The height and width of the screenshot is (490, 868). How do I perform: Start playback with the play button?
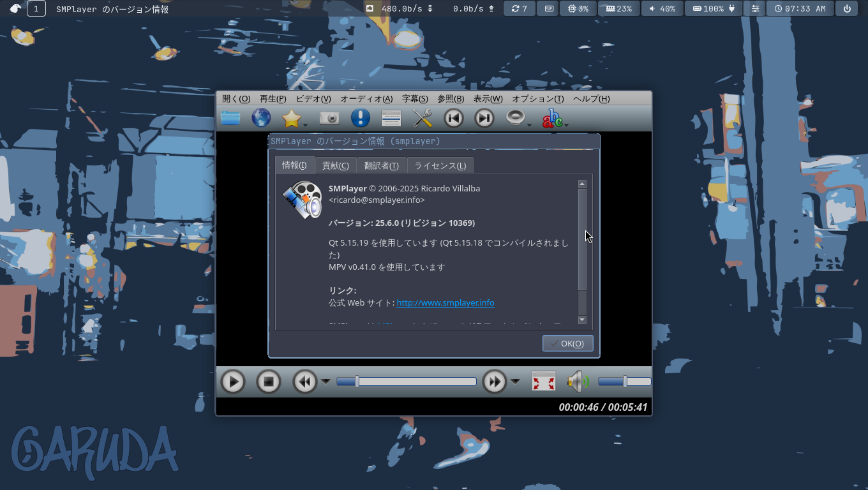pyautogui.click(x=233, y=382)
